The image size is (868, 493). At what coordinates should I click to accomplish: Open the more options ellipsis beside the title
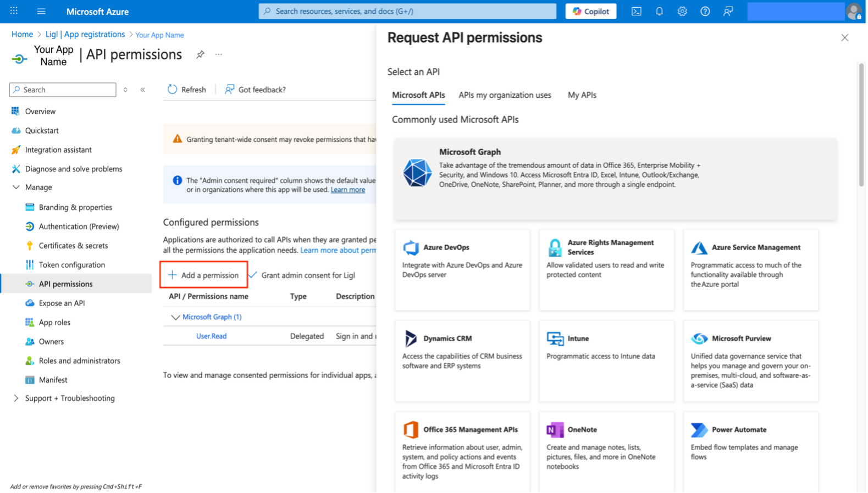click(x=219, y=54)
